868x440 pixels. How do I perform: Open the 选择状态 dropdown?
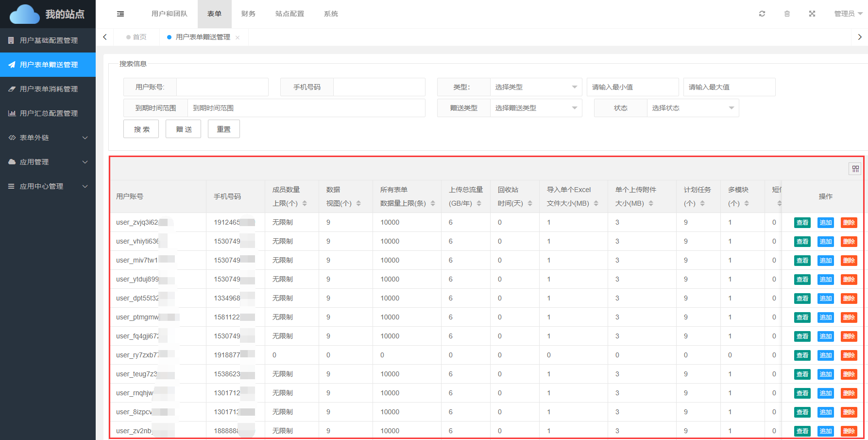tap(692, 108)
